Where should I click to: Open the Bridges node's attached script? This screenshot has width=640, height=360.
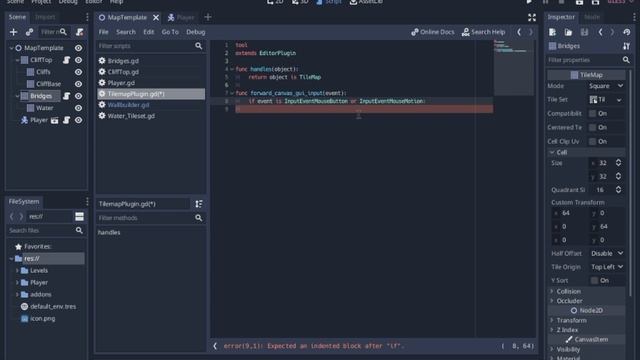tap(66, 96)
